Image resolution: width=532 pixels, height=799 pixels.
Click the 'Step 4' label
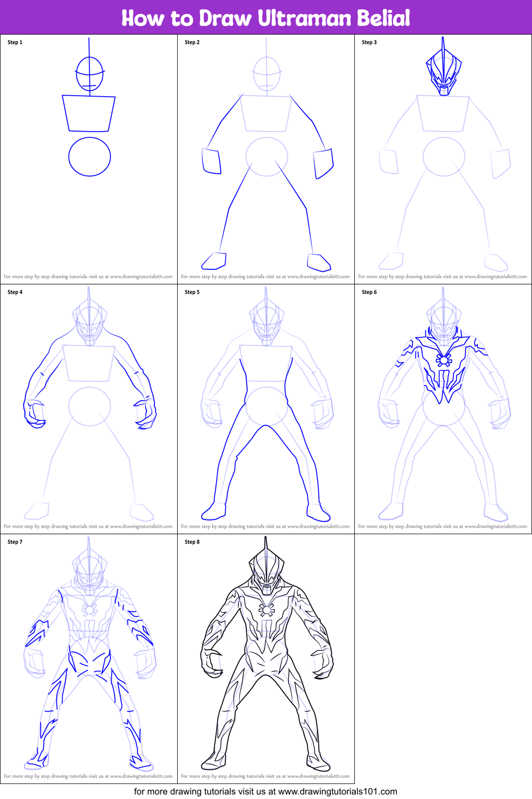15,292
